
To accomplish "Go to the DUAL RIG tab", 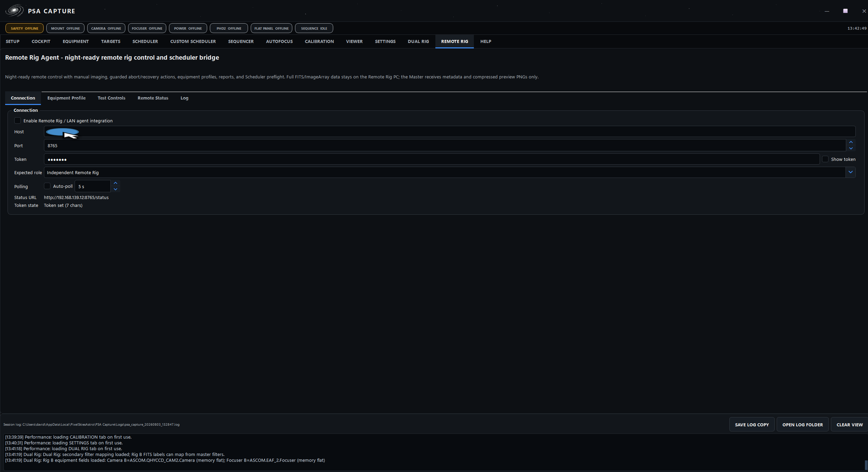I will [x=418, y=41].
